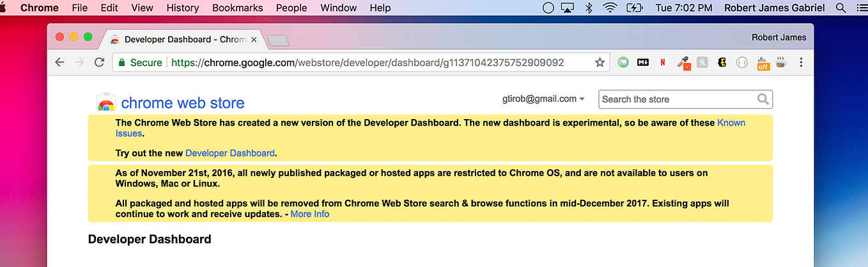Click the chrome web store title link
Viewport: 868px width, 267px height.
click(x=183, y=103)
